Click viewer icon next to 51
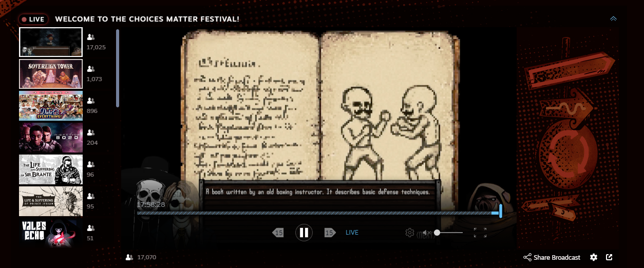This screenshot has width=644, height=268. (91, 228)
